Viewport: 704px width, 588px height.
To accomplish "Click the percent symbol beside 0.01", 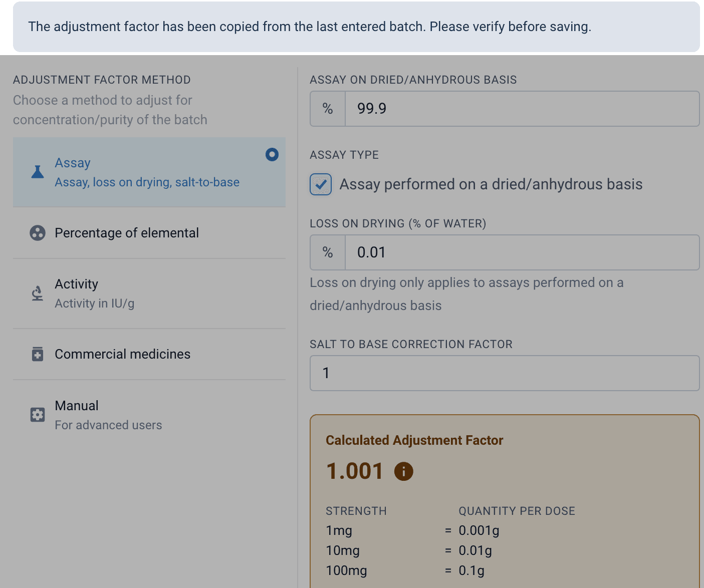I will point(328,252).
